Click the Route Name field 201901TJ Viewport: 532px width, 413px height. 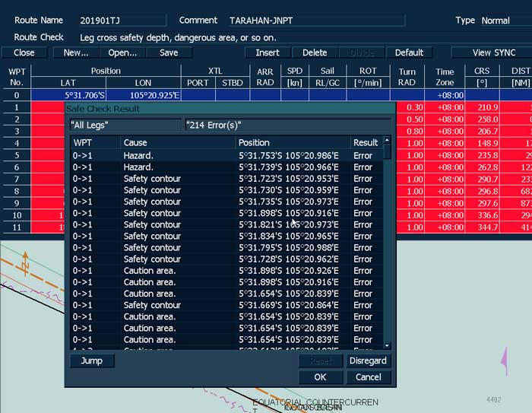coord(122,21)
